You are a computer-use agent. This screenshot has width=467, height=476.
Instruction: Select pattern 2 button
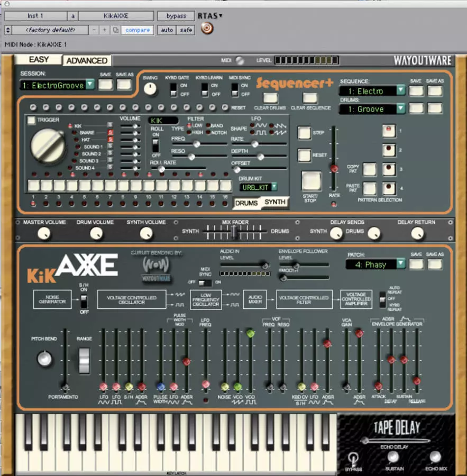coord(389,150)
